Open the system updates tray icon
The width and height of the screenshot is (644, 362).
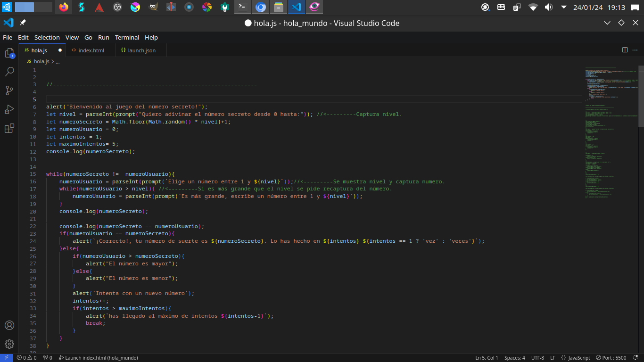click(x=485, y=7)
